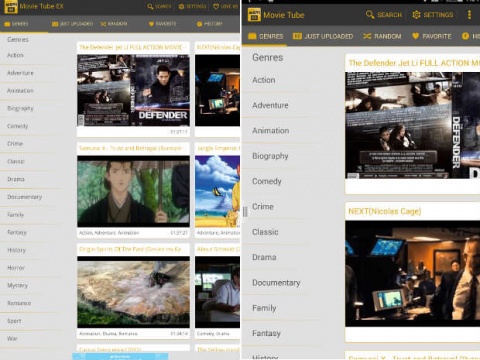Choose Action genre in right Movie Tube list
480x360 pixels.
(264, 80)
